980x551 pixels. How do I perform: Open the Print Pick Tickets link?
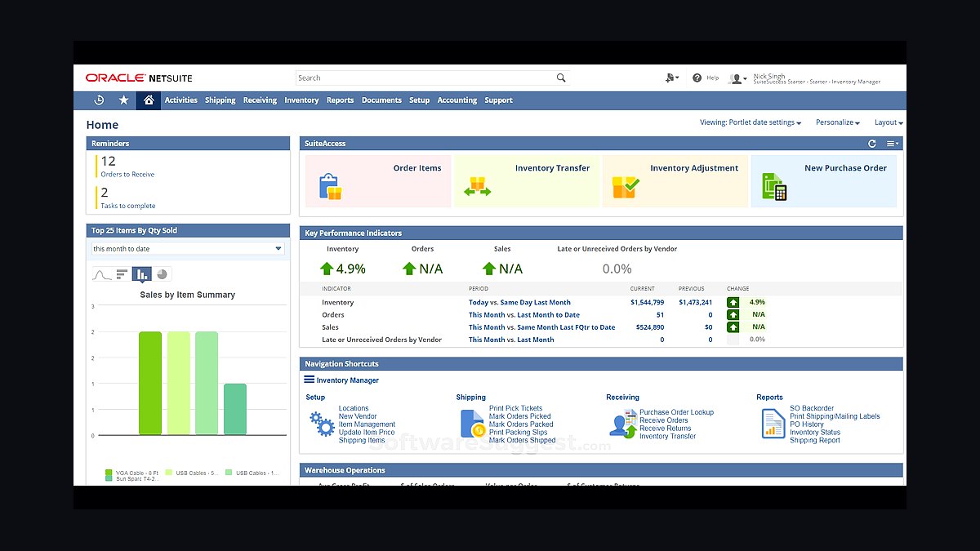pyautogui.click(x=515, y=408)
